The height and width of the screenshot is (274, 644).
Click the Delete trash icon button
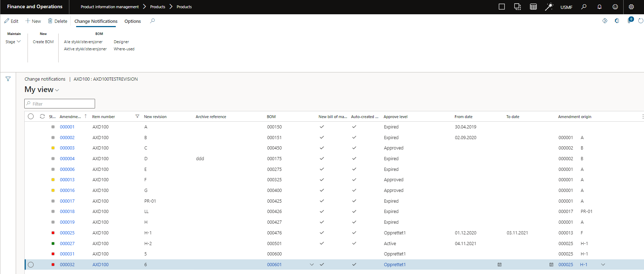[x=58, y=21]
